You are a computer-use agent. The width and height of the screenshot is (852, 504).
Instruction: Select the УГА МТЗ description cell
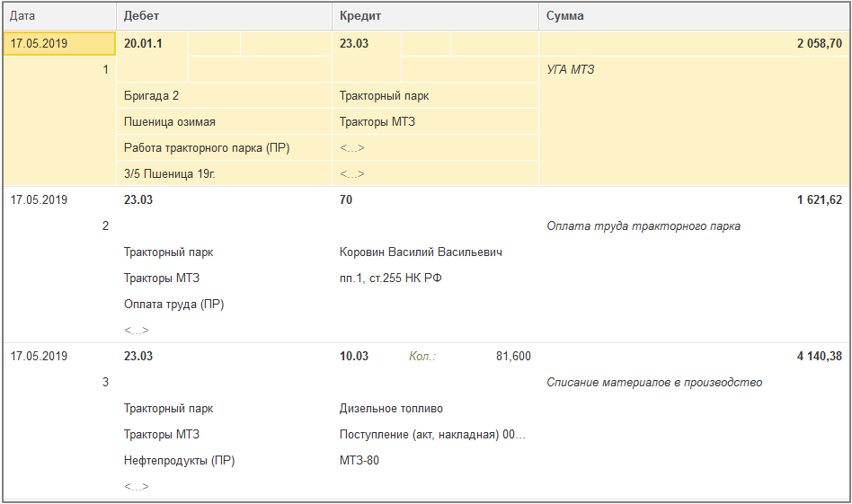694,69
